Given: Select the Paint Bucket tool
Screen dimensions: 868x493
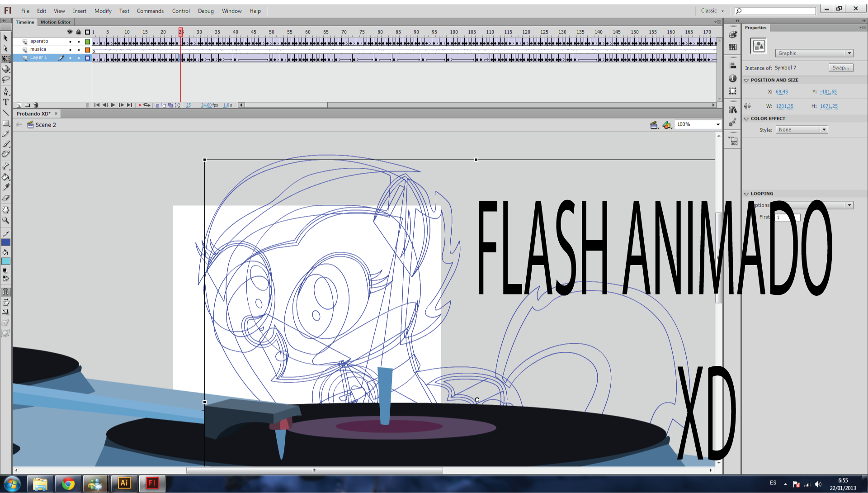Looking at the screenshot, I should click(5, 177).
